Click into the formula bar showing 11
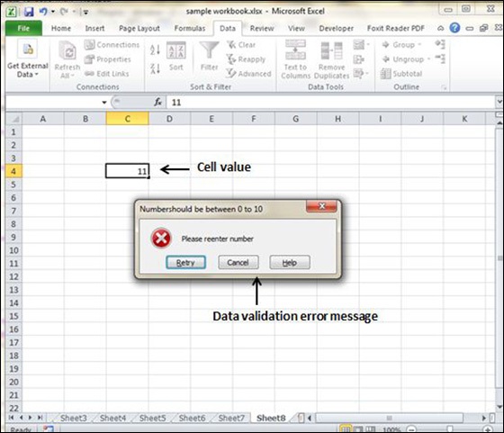 [330, 103]
